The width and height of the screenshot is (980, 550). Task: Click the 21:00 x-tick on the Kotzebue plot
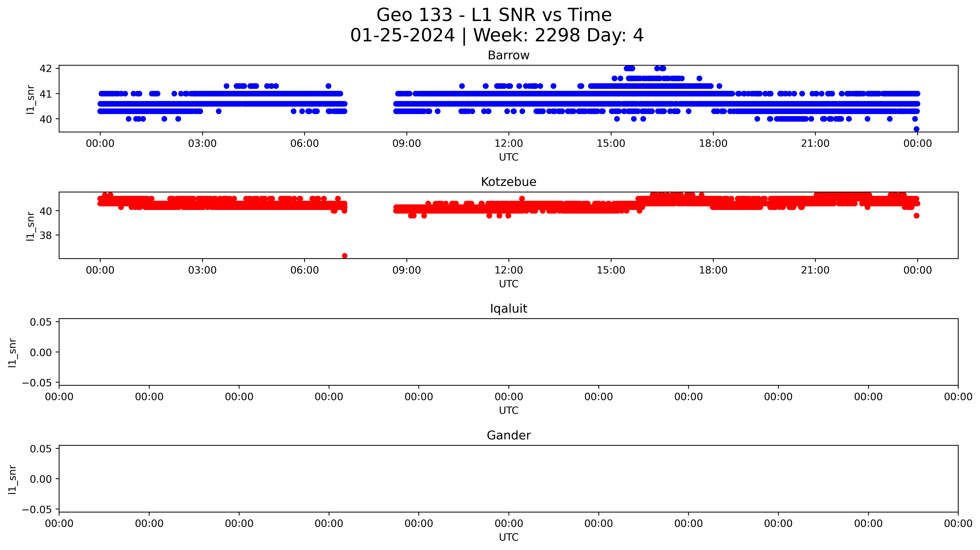click(815, 271)
